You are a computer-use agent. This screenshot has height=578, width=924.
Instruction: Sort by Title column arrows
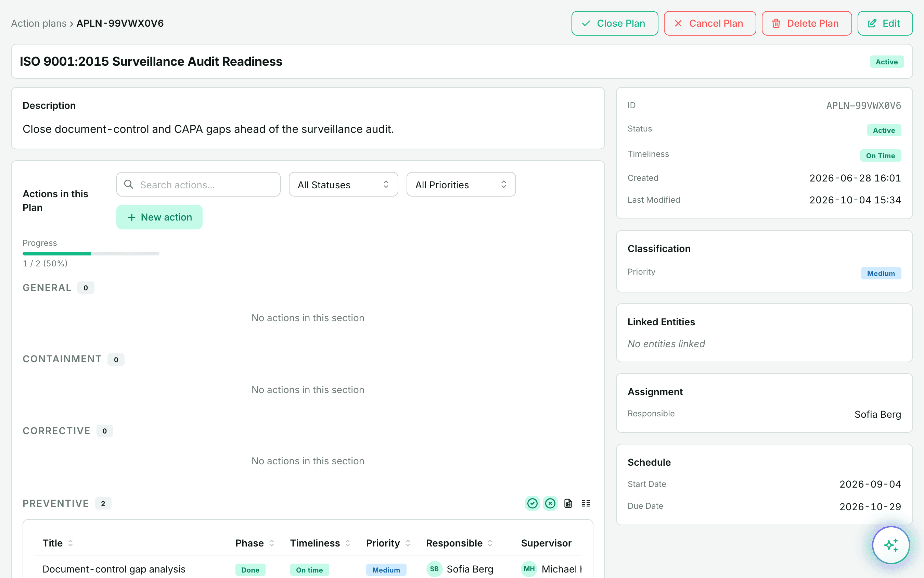(x=70, y=543)
